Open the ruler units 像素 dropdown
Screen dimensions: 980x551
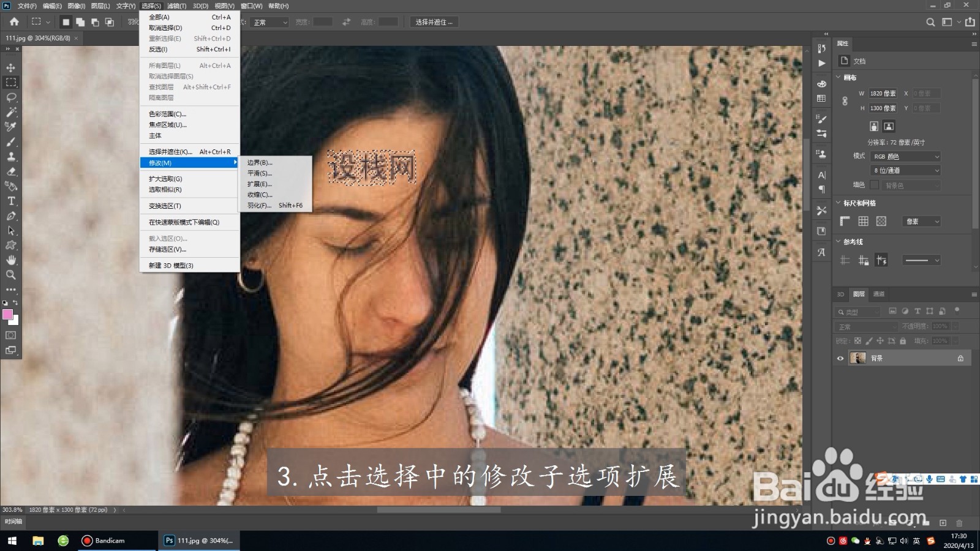922,222
